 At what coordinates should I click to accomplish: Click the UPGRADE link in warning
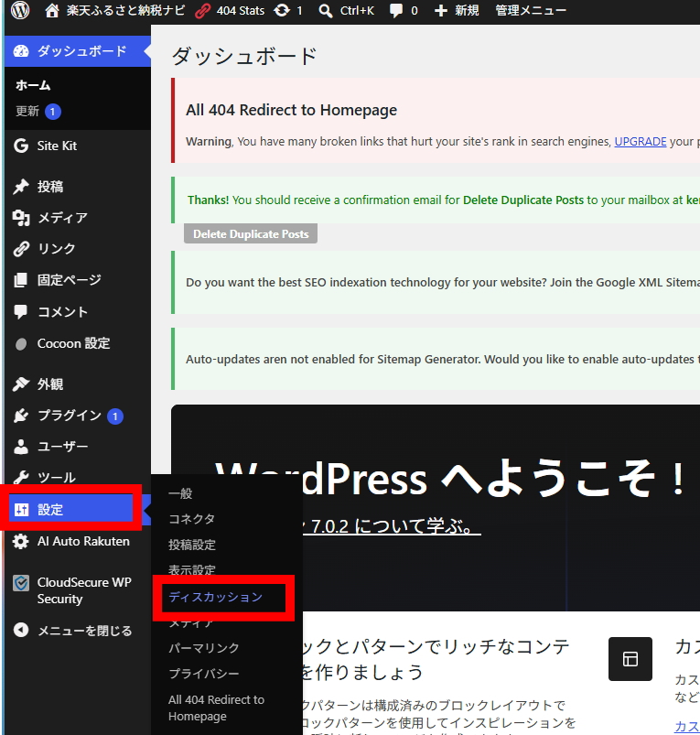(641, 142)
